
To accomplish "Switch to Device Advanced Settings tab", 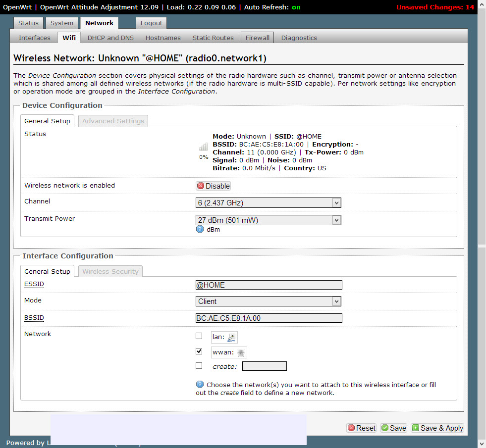I will [113, 121].
